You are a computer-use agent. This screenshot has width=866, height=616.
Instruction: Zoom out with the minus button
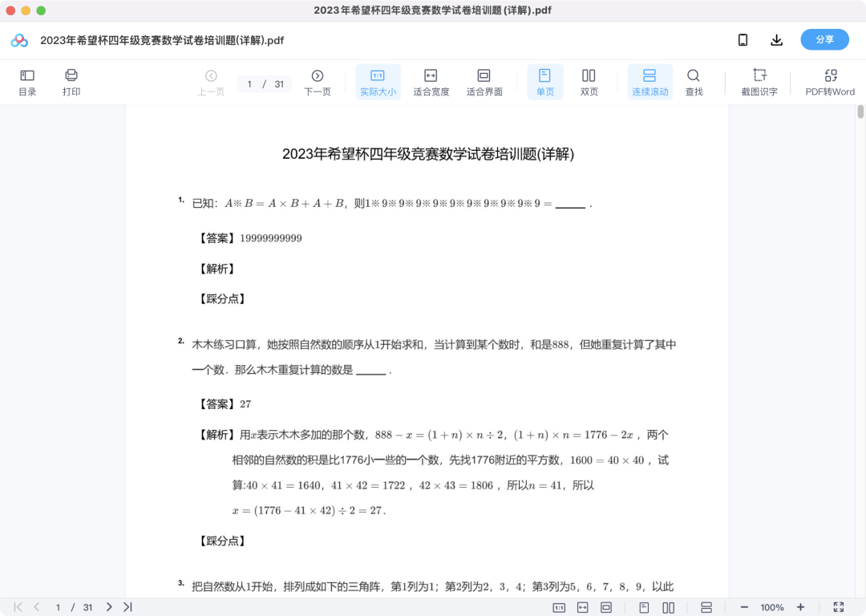pyautogui.click(x=744, y=607)
